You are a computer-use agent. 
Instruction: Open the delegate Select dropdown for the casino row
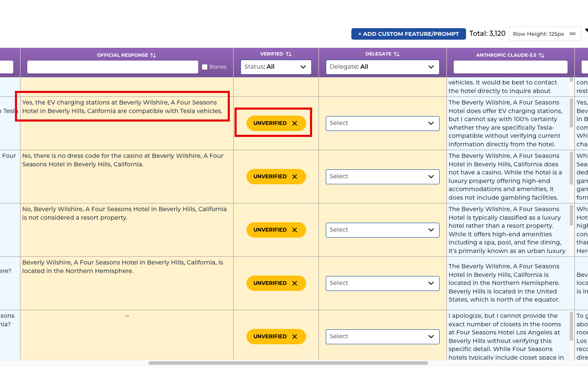pos(382,177)
